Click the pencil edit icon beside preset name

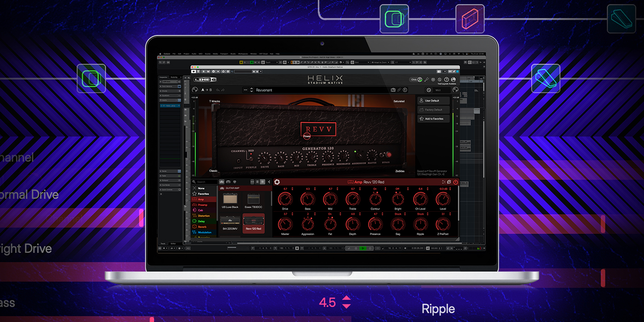(399, 90)
